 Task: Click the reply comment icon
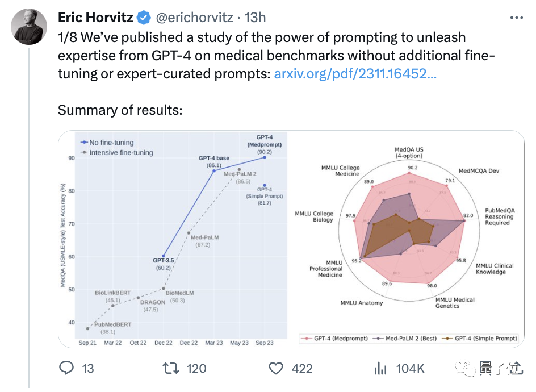67,369
